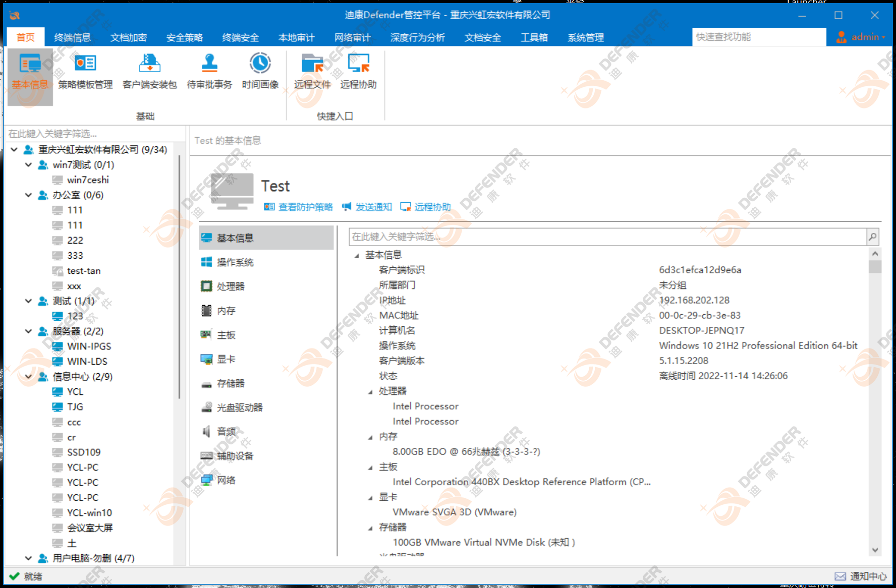Viewport: 896px width, 588px height.
Task: Click the 查看防护策略 link
Action: (305, 207)
